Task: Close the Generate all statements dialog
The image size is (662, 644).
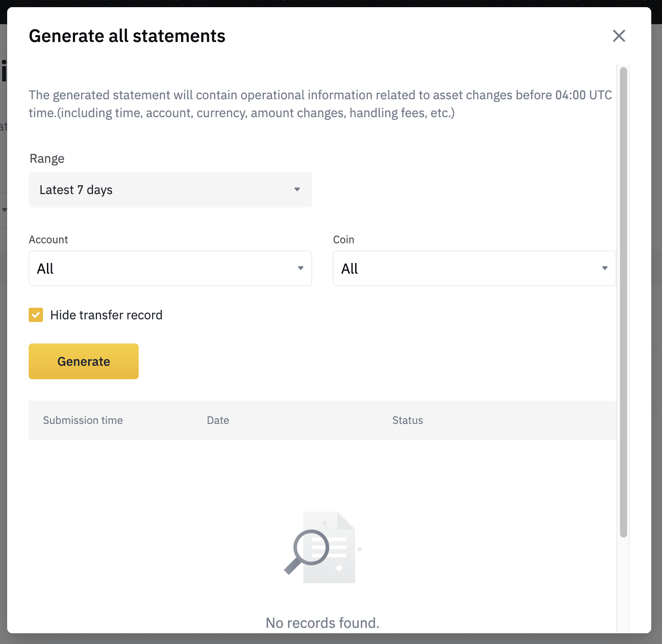Action: (x=619, y=36)
